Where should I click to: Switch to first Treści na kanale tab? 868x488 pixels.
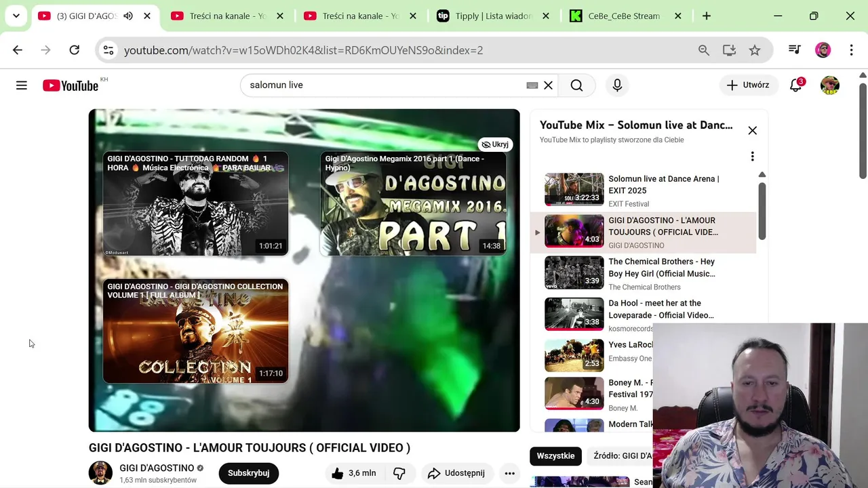[227, 16]
